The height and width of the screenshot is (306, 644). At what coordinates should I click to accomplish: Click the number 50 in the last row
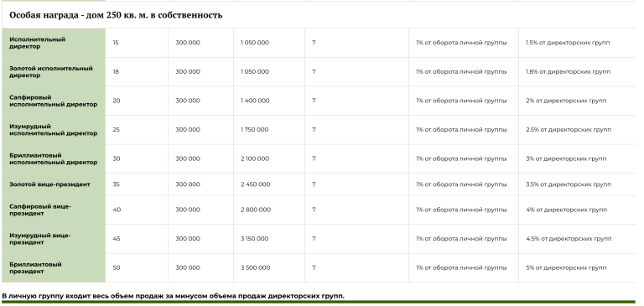(117, 267)
